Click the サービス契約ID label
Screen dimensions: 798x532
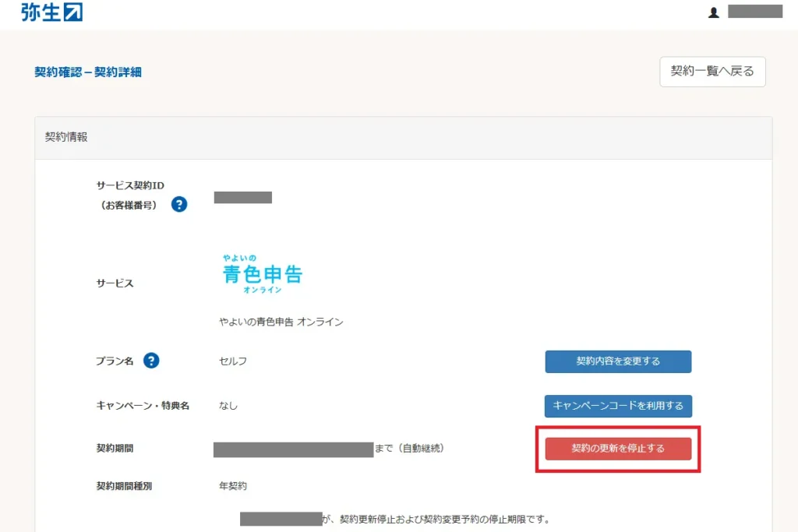(x=130, y=185)
